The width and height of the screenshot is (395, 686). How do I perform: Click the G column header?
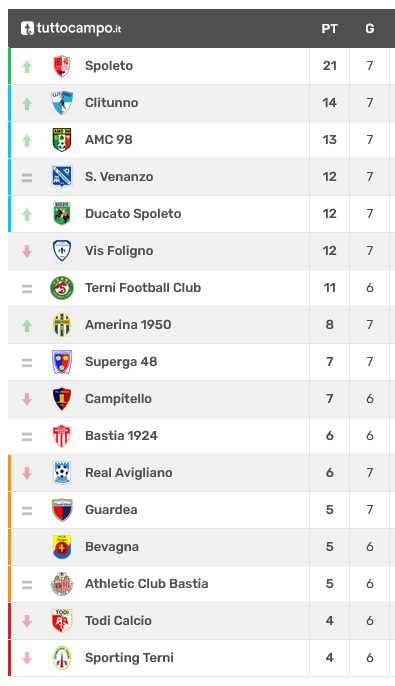tap(370, 29)
